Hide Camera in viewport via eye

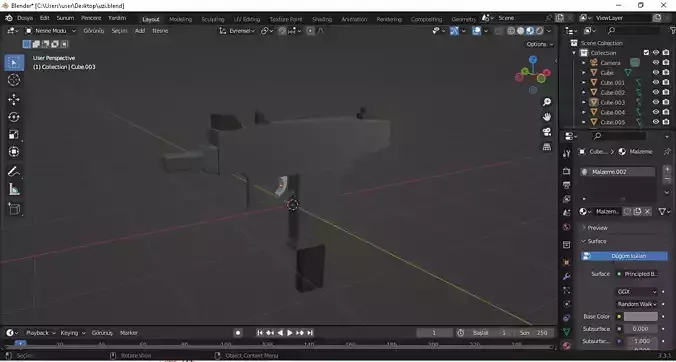coord(656,62)
